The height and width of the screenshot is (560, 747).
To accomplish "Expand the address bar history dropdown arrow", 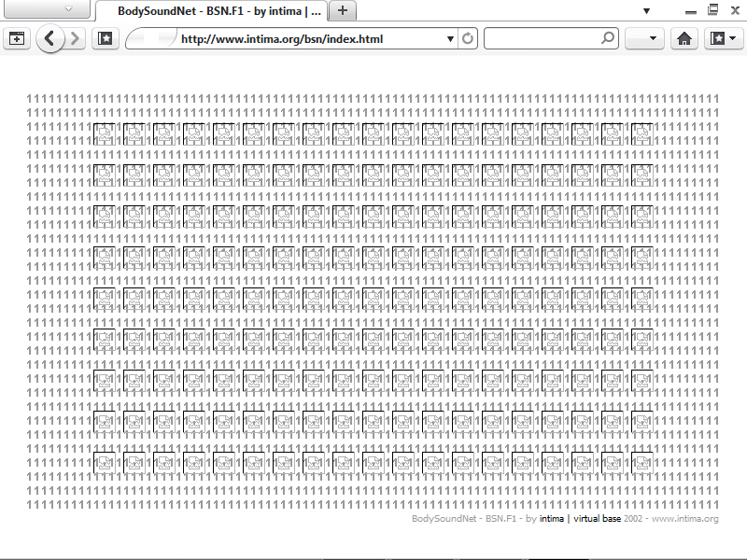I will (450, 39).
